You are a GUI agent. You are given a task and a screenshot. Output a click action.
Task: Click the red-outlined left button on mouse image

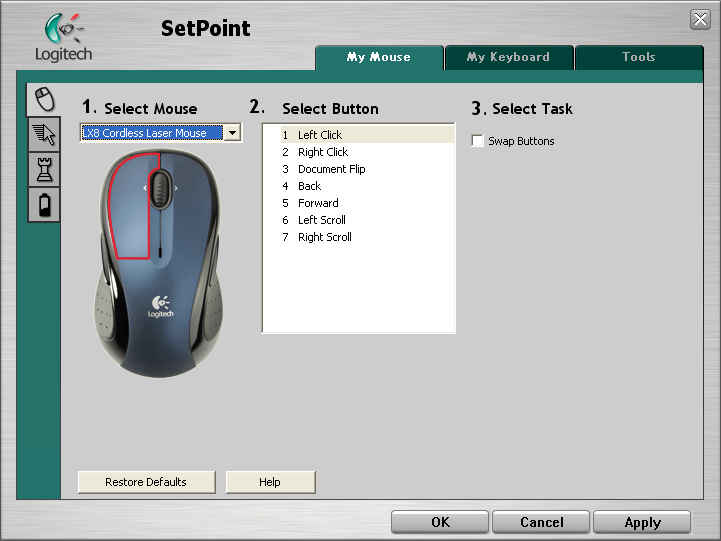132,207
